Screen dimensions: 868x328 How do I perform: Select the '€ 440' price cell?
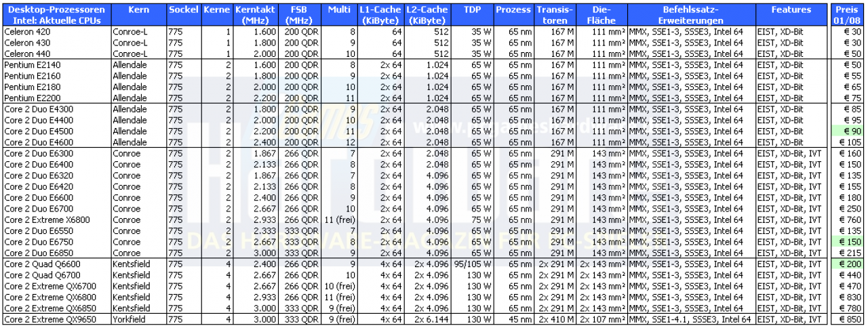pyautogui.click(x=848, y=274)
